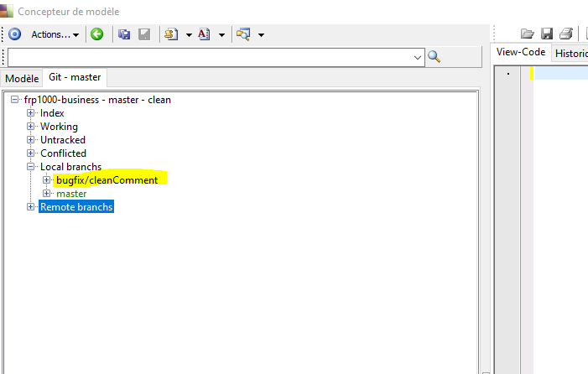This screenshot has height=374, width=588.
Task: Collapse the Local branchs node
Action: click(x=31, y=167)
